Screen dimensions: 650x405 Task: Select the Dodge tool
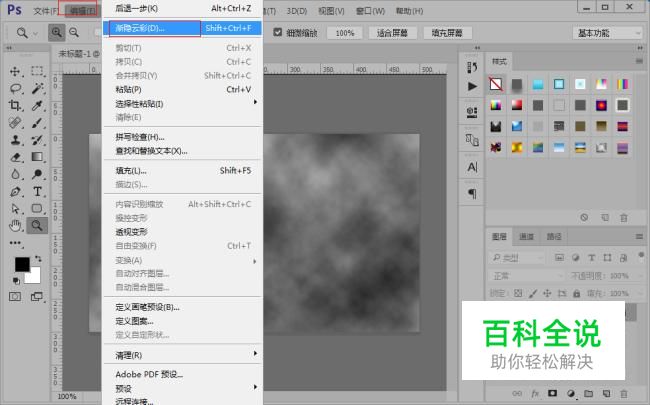[x=37, y=174]
